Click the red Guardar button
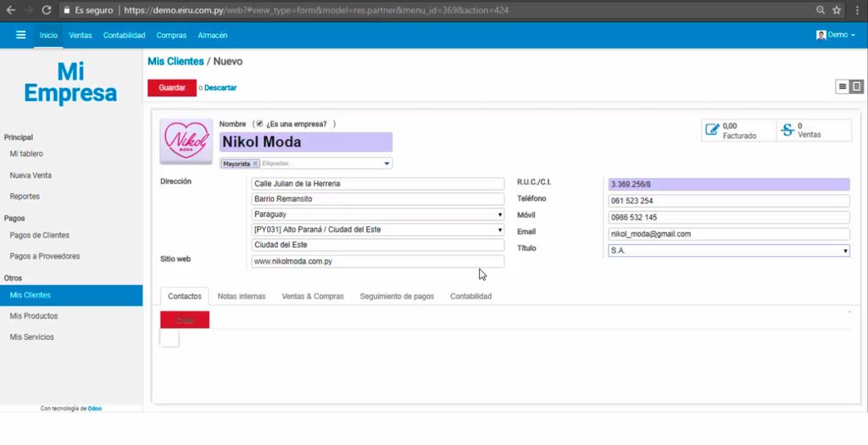This screenshot has width=868, height=445. pyautogui.click(x=171, y=87)
